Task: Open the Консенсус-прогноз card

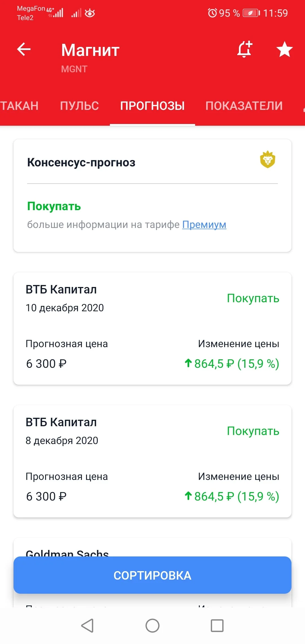Action: tap(152, 195)
